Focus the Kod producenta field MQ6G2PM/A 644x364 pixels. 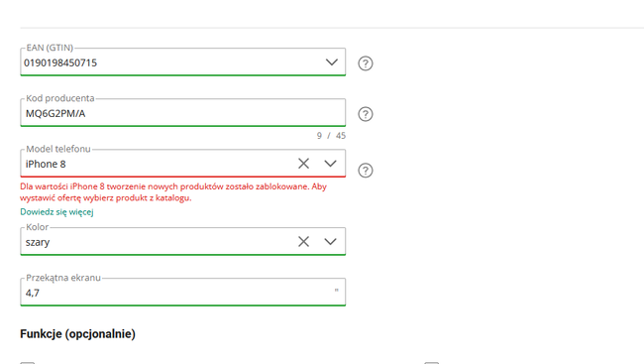(182, 113)
